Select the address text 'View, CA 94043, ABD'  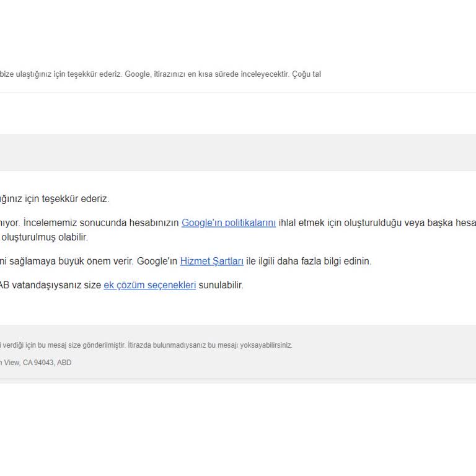click(x=38, y=363)
